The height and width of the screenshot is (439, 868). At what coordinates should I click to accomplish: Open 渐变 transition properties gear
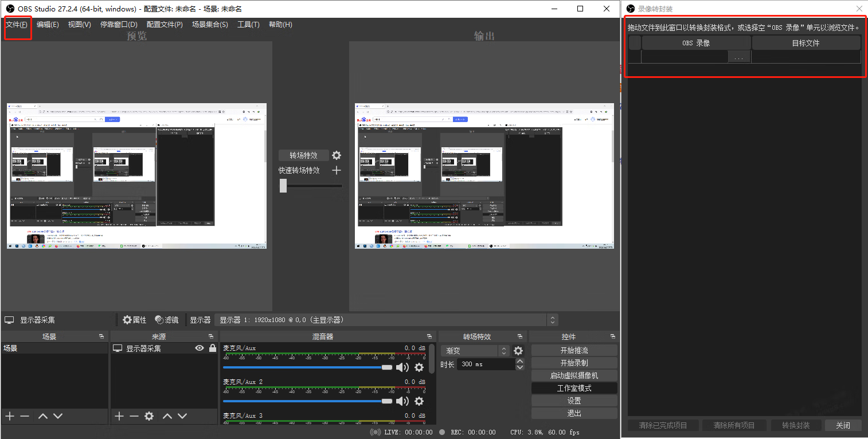(x=518, y=351)
